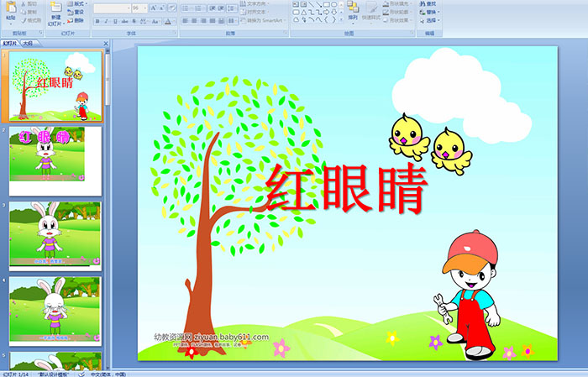Toggle Strikethrough (abc) formatting
Screen dimensions: 588x377
pos(124,21)
